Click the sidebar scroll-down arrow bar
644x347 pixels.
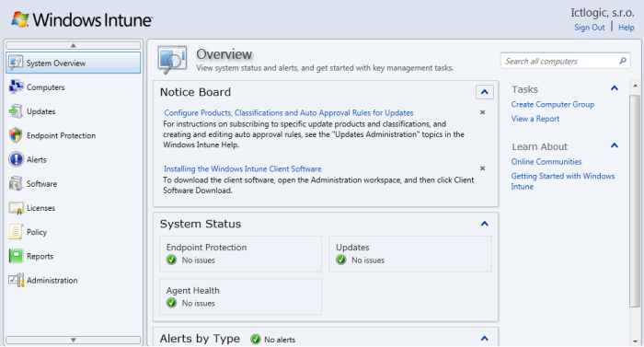click(x=73, y=340)
